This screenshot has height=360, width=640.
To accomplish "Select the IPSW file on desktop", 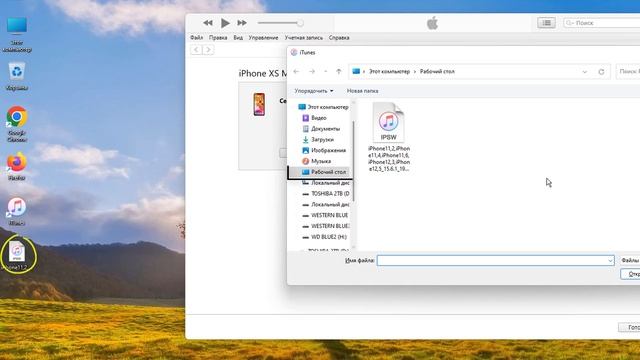I will tap(17, 256).
